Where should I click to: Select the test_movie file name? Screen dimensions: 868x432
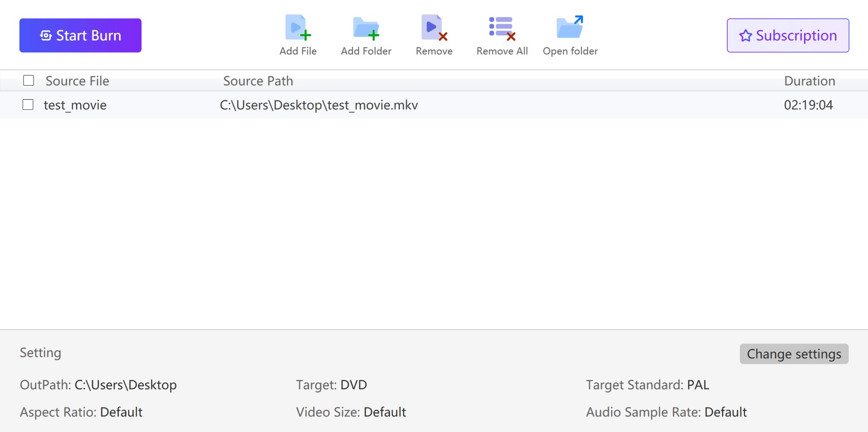75,105
